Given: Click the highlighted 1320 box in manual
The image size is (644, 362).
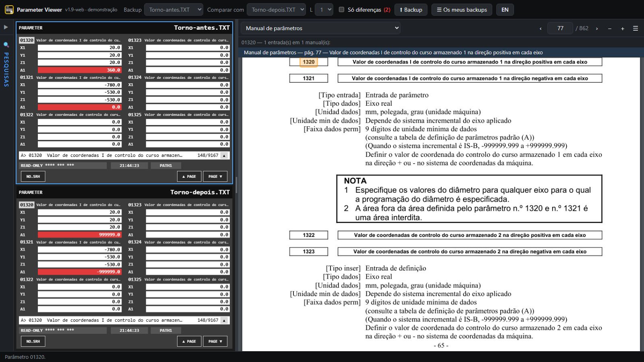Looking at the screenshot, I should pos(309,62).
